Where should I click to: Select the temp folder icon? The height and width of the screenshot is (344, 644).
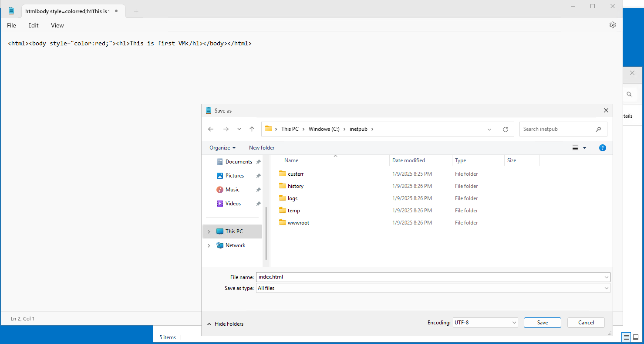pyautogui.click(x=283, y=210)
